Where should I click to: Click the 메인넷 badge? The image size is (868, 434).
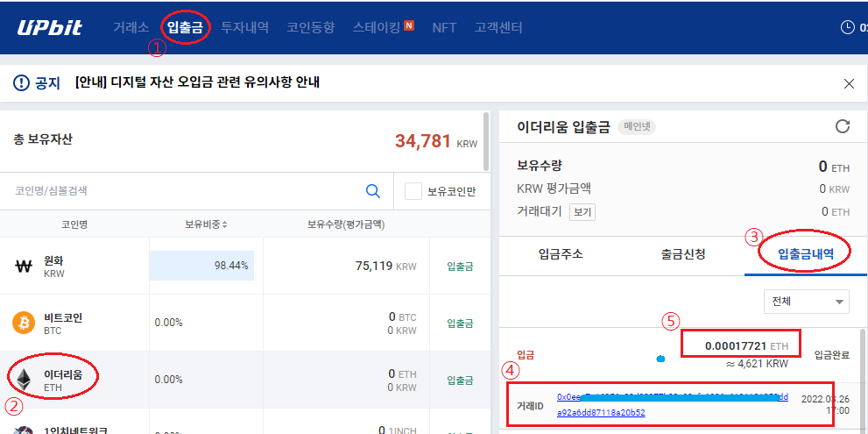point(636,127)
